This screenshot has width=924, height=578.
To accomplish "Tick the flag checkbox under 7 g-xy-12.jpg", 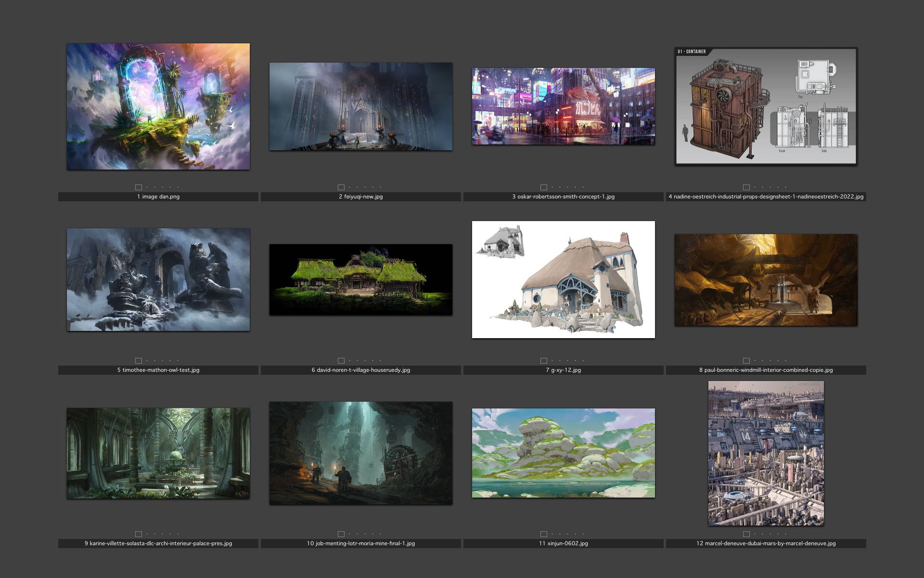I will pos(544,360).
